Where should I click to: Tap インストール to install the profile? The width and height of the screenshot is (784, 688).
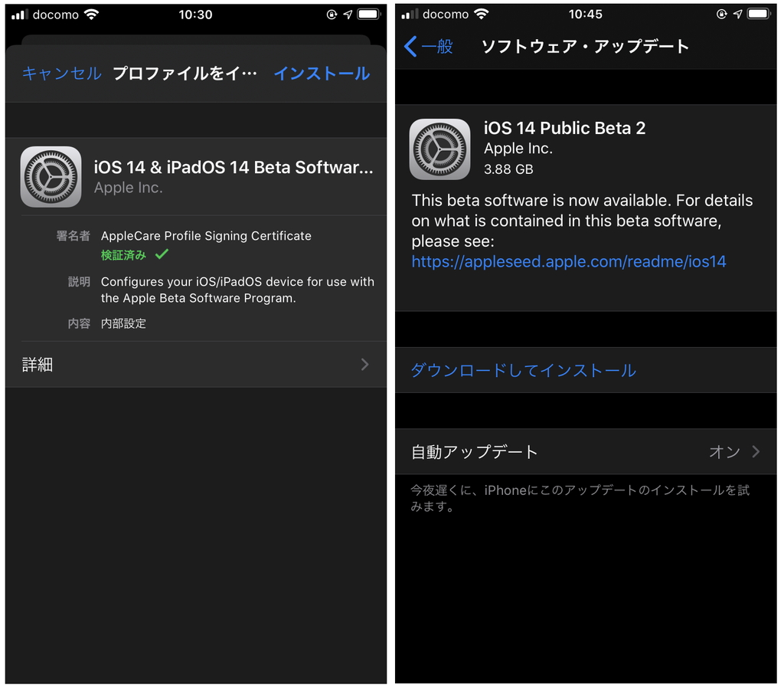point(321,74)
